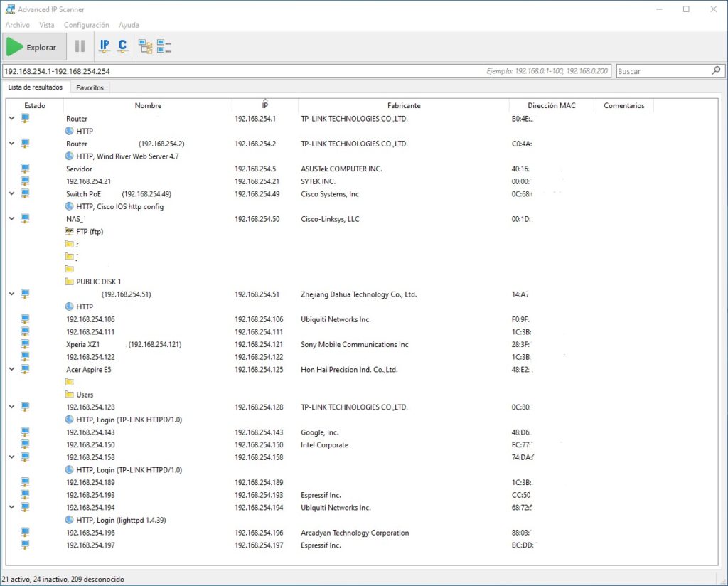
Task: Click the FTP (ftp) service icon
Action: point(69,231)
